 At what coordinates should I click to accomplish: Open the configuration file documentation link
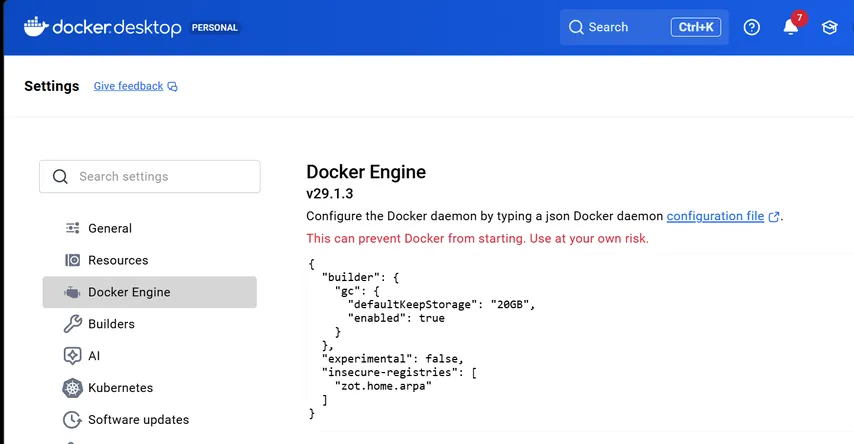click(x=715, y=216)
